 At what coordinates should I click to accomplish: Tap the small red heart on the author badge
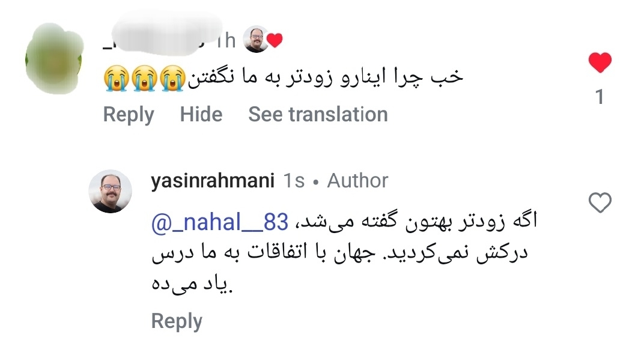tap(275, 40)
